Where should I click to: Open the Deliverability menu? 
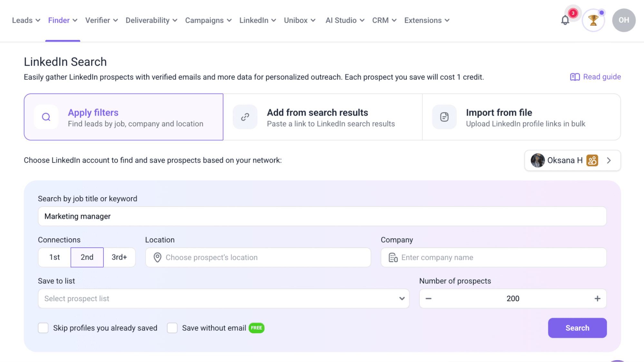pos(151,20)
